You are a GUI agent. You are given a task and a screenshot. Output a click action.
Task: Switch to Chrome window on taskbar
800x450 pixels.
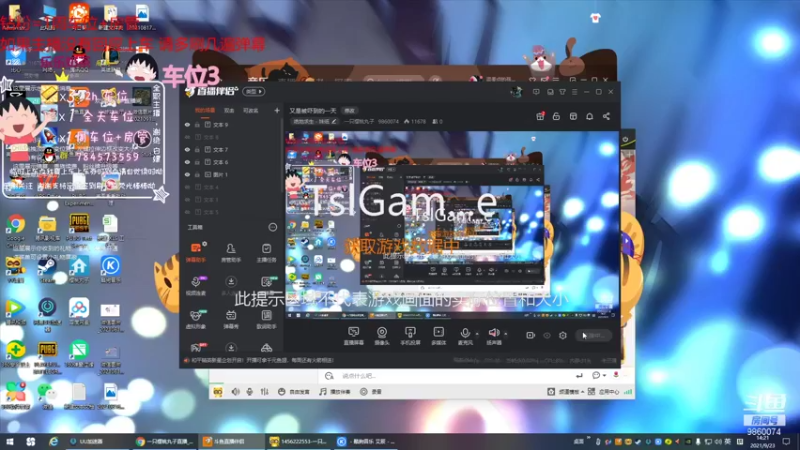tap(164, 442)
